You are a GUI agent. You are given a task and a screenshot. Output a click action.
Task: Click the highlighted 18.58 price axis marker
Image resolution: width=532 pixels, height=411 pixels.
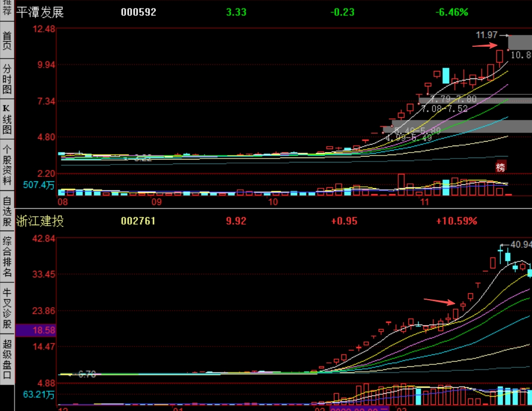pyautogui.click(x=36, y=330)
